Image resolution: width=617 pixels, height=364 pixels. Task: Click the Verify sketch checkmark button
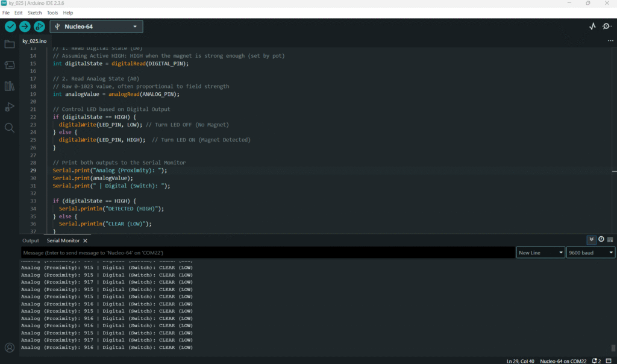10,27
